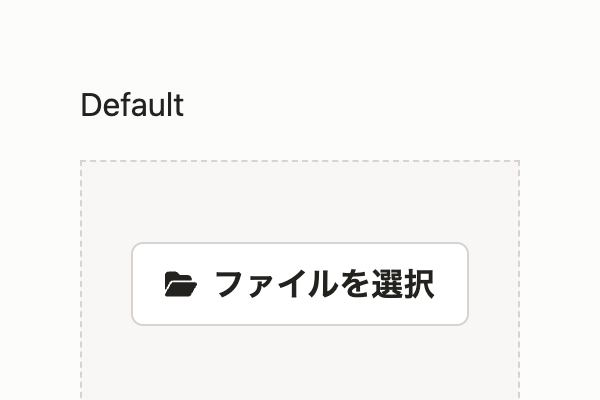This screenshot has height=400, width=600.
Task: Click the Default heading text
Action: click(x=132, y=104)
